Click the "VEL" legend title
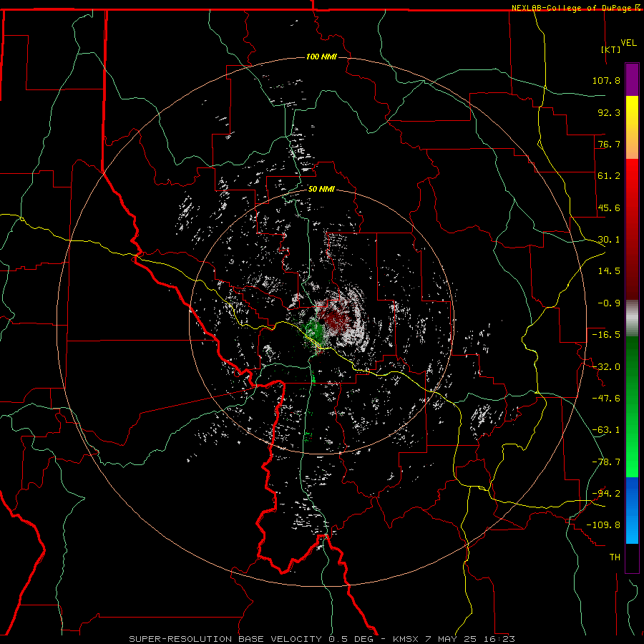 tap(628, 42)
